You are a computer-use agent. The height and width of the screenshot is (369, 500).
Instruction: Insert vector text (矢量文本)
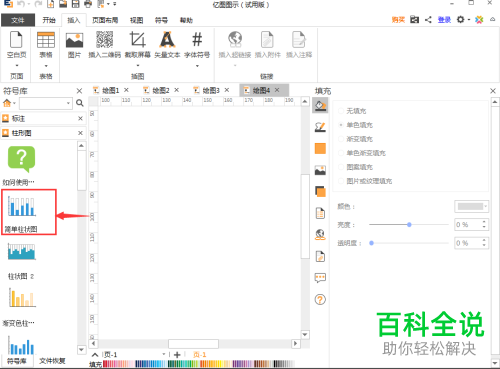[x=167, y=44]
